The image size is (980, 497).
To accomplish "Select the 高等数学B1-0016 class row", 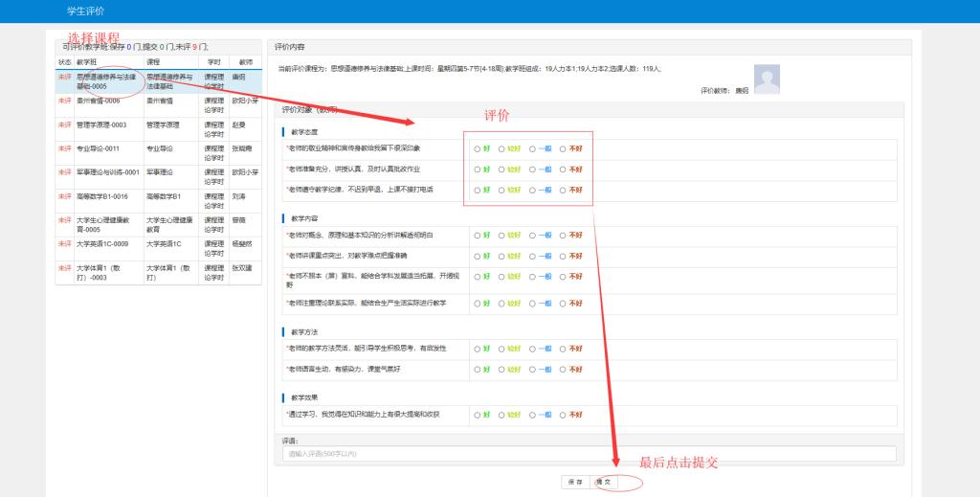I will (101, 196).
